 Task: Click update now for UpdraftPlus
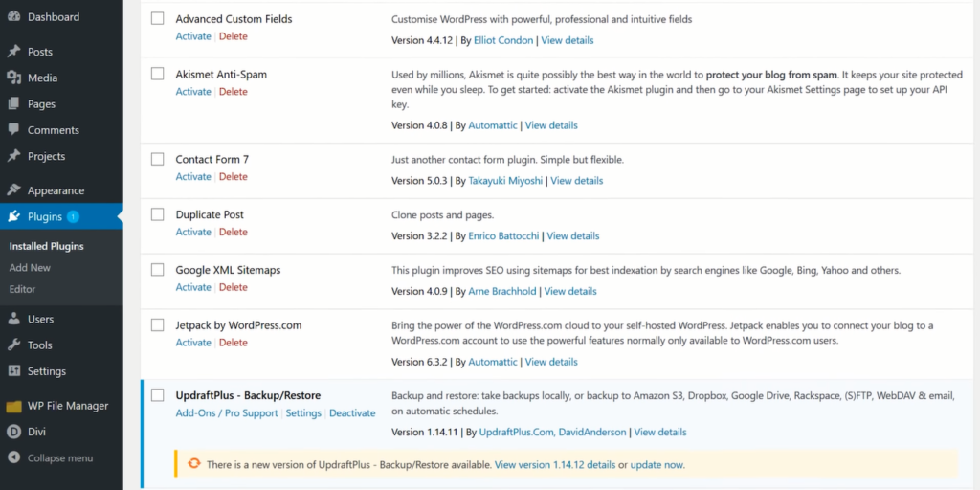coord(657,465)
